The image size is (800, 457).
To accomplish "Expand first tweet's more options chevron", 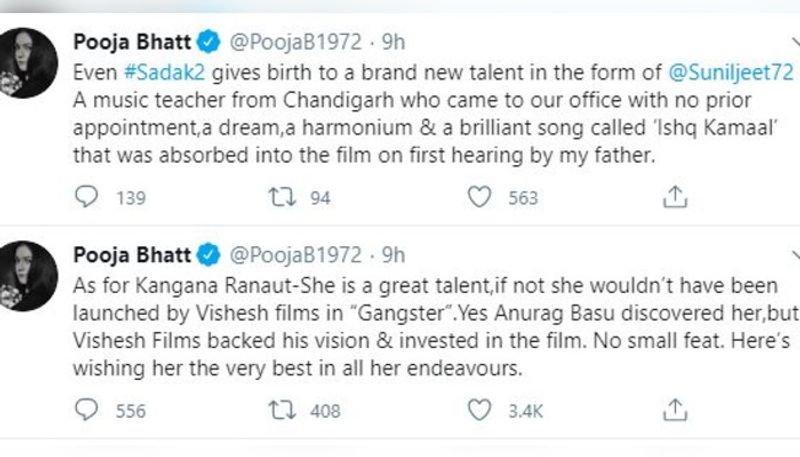I will click(x=795, y=43).
